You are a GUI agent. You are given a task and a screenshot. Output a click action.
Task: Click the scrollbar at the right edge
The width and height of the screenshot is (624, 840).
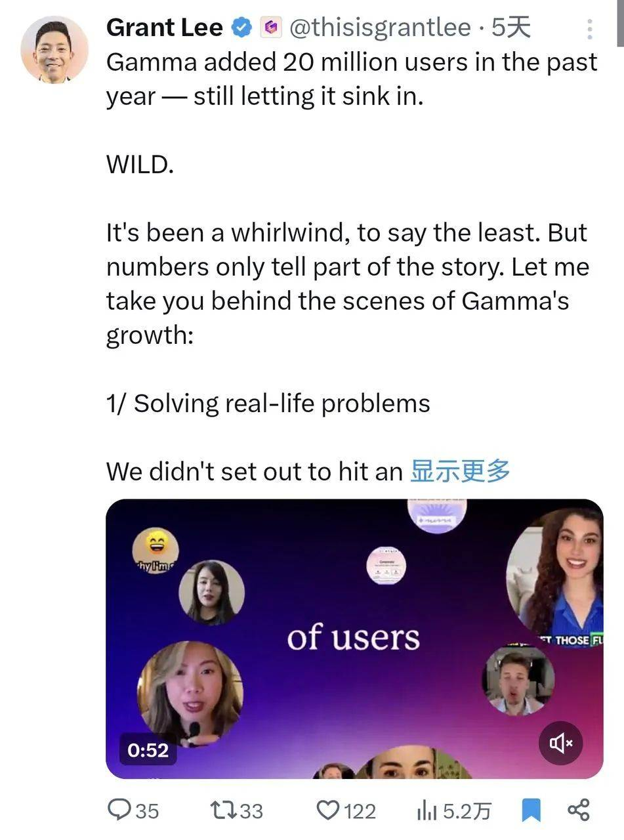click(x=620, y=23)
